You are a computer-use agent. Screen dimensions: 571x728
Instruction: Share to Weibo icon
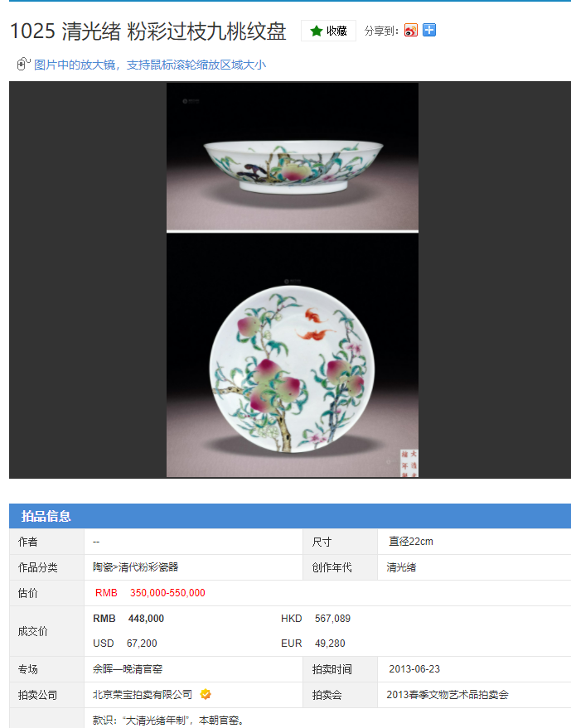click(x=411, y=30)
